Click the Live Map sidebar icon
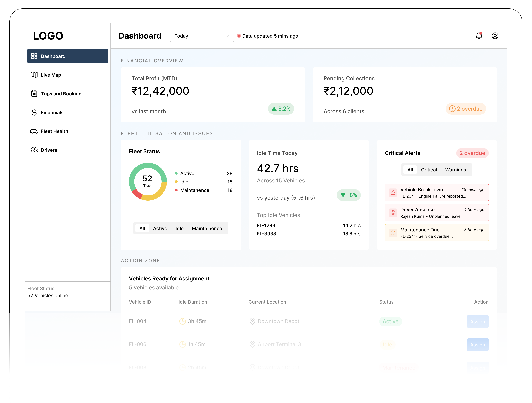The height and width of the screenshot is (403, 532). click(x=34, y=75)
